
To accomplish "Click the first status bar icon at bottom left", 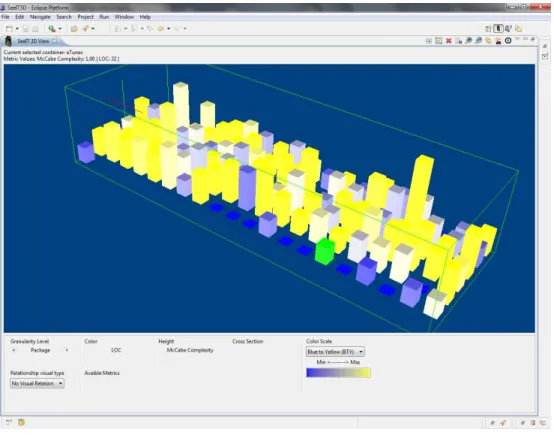I will (x=9, y=422).
